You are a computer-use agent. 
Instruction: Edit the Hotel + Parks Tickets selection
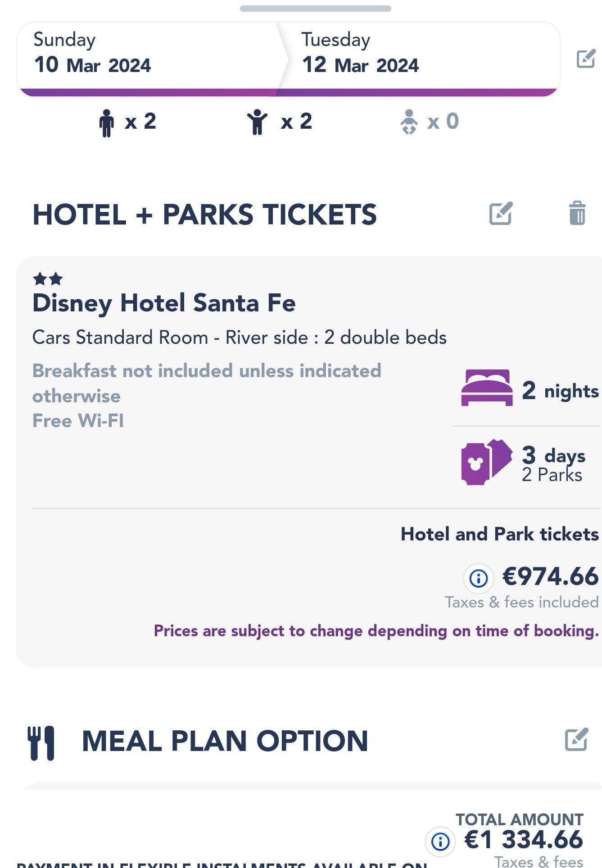point(501,213)
